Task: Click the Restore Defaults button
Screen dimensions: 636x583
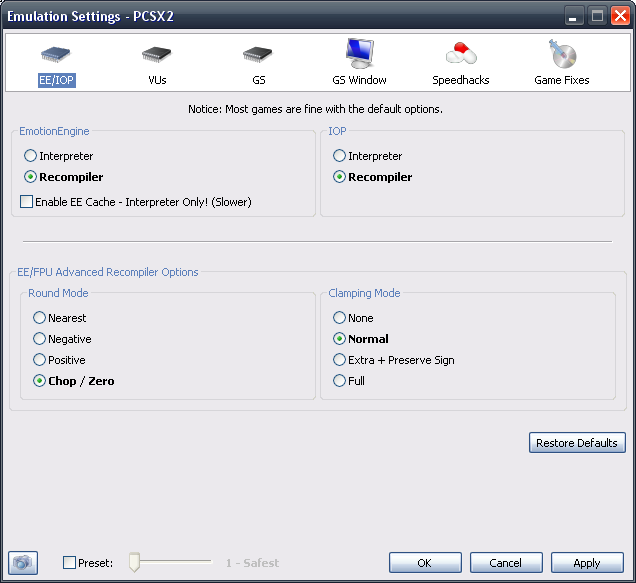Action: [577, 443]
